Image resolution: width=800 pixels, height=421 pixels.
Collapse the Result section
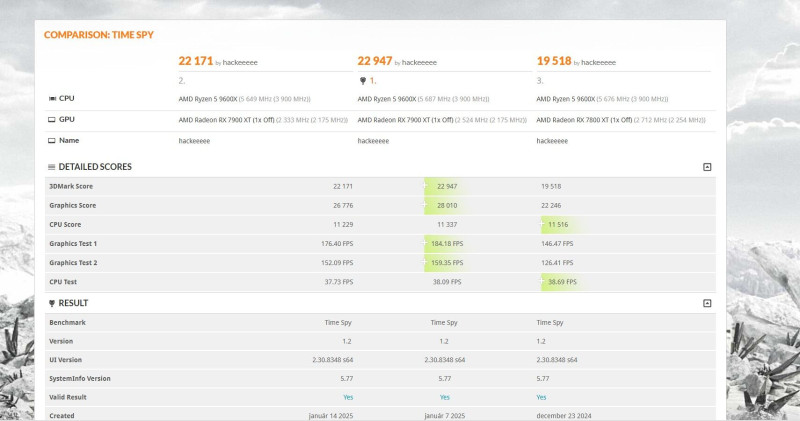tap(707, 303)
